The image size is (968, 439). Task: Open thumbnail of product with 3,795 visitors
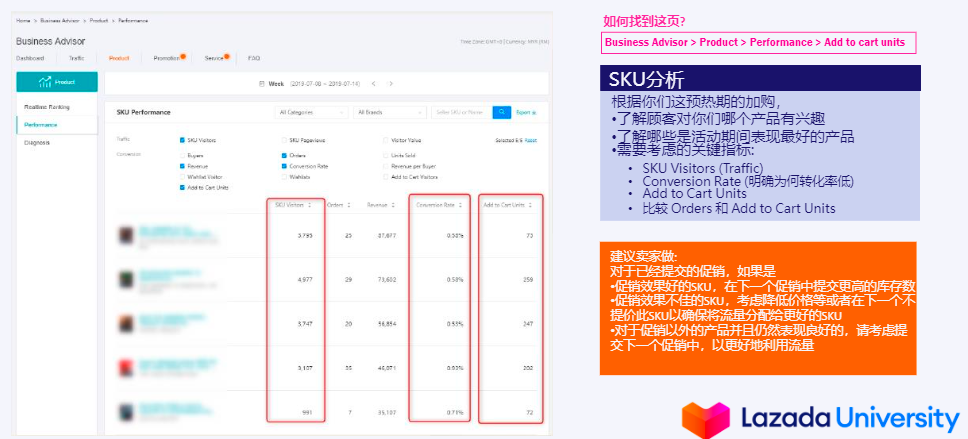(x=126, y=235)
